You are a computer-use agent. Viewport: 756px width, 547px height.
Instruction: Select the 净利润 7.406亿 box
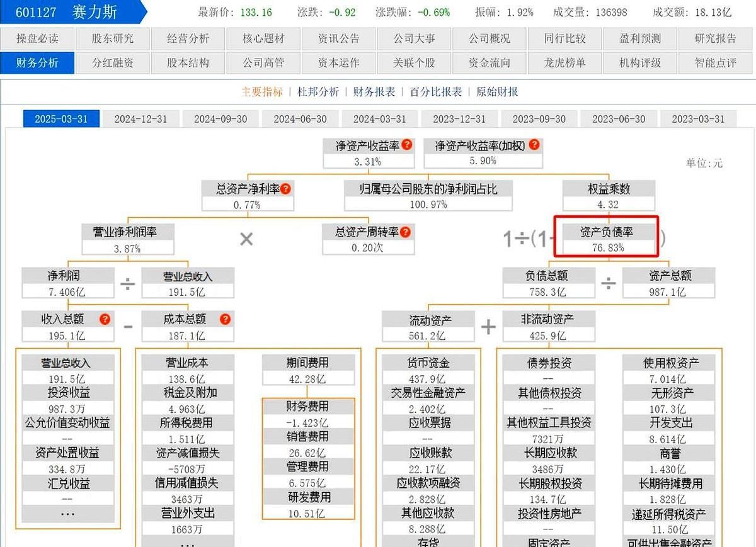[68, 283]
